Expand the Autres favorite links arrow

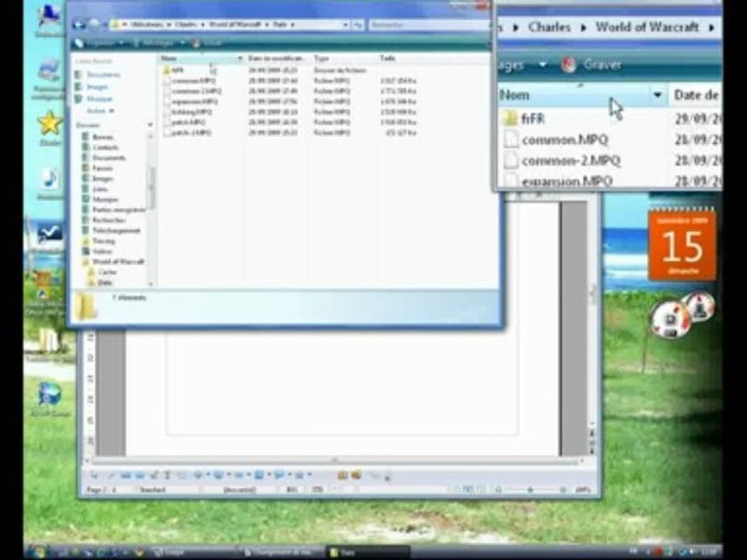click(100, 110)
